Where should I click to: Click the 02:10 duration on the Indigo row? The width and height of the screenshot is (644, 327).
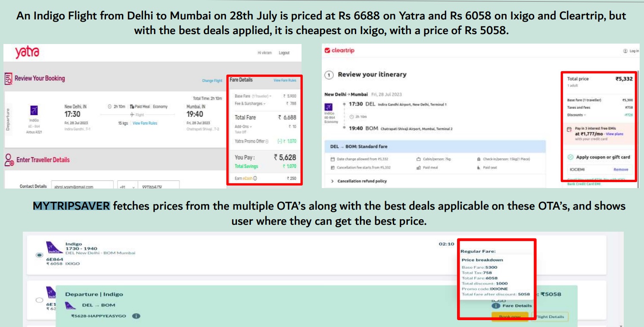click(446, 244)
